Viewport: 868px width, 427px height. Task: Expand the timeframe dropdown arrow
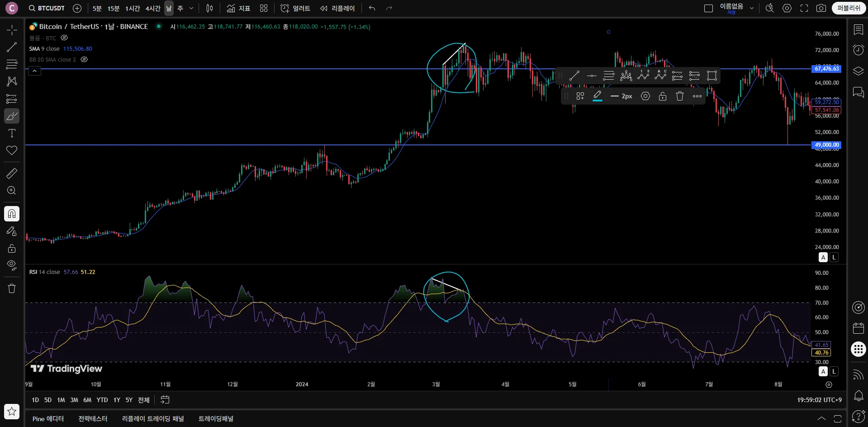click(x=191, y=8)
